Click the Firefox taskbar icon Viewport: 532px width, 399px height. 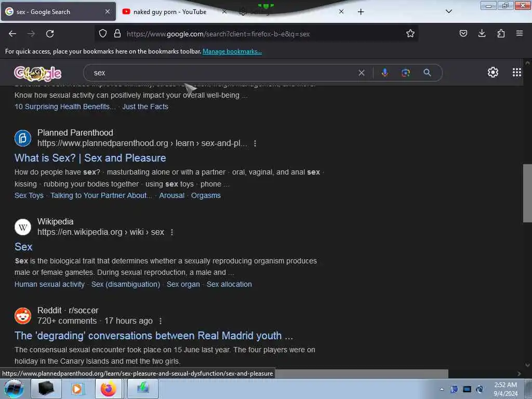[x=108, y=389]
